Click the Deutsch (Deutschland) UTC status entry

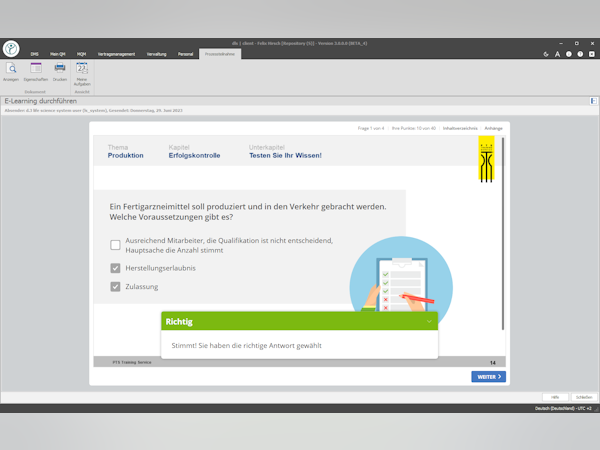(x=563, y=408)
